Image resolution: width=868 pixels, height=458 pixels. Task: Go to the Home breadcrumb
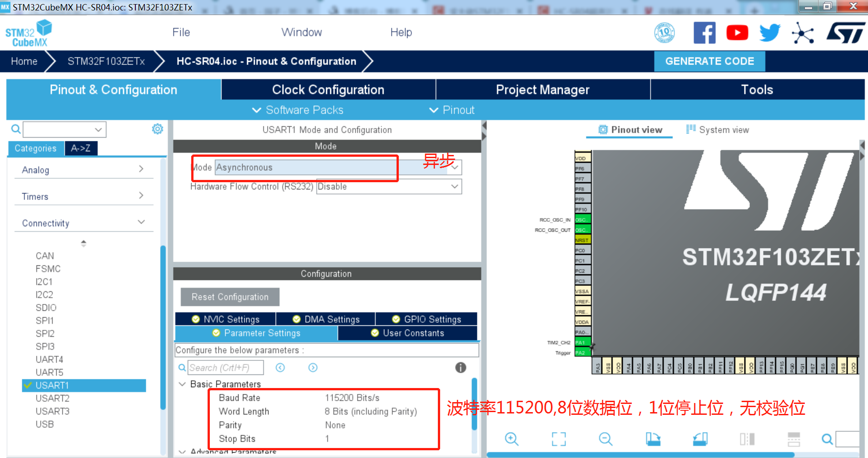[x=24, y=61]
